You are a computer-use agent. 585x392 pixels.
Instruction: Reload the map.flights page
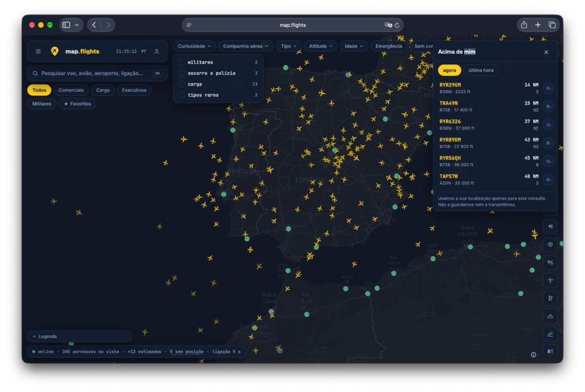pos(397,25)
